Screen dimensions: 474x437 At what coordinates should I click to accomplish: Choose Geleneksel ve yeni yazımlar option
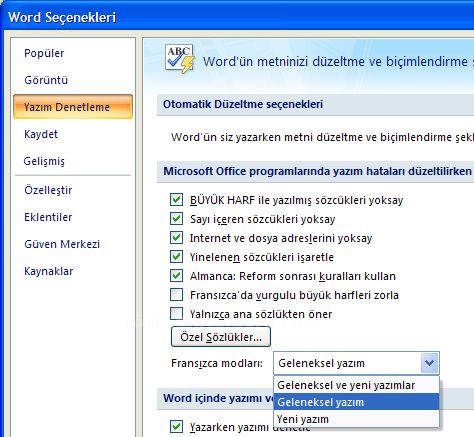(356, 385)
